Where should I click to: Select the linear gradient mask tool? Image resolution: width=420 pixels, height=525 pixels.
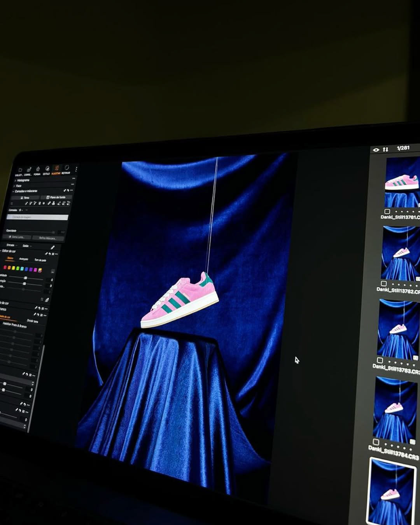(39, 203)
